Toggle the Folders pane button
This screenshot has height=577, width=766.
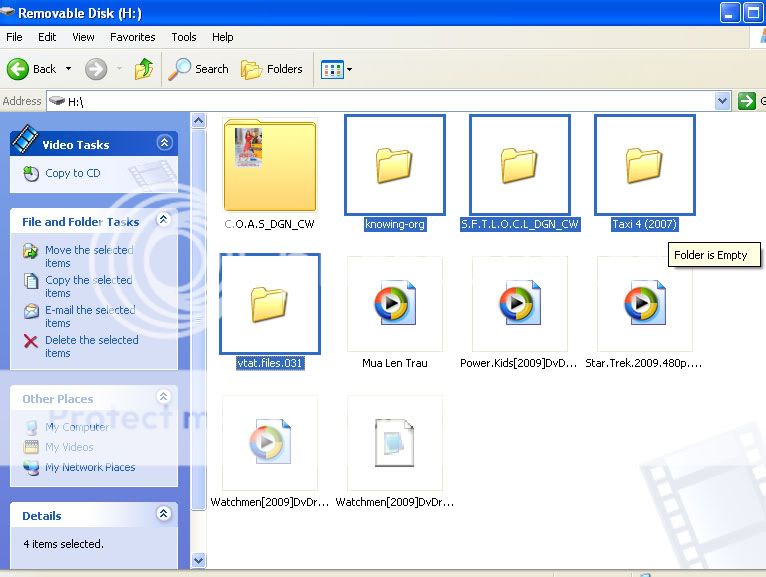[272, 69]
